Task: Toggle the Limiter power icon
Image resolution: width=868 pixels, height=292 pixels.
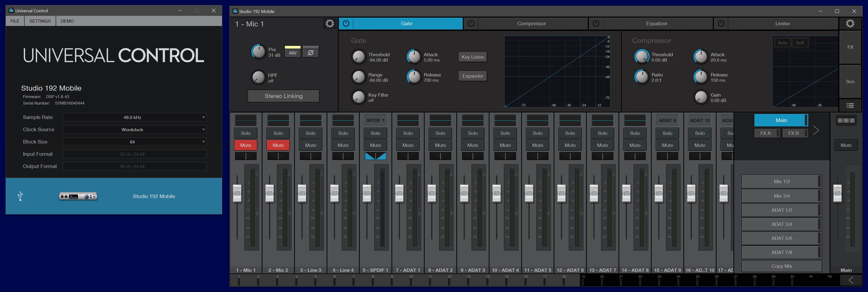Action: pyautogui.click(x=721, y=24)
